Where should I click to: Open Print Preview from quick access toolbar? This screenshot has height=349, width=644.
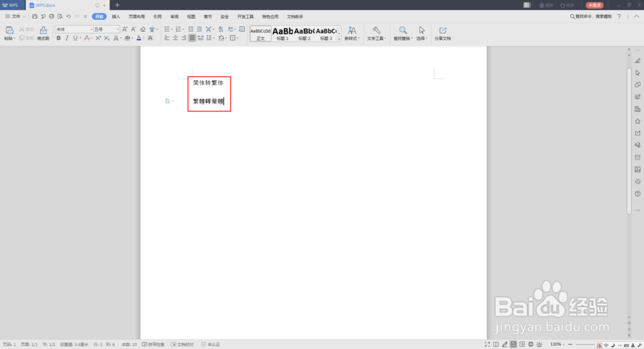point(60,17)
